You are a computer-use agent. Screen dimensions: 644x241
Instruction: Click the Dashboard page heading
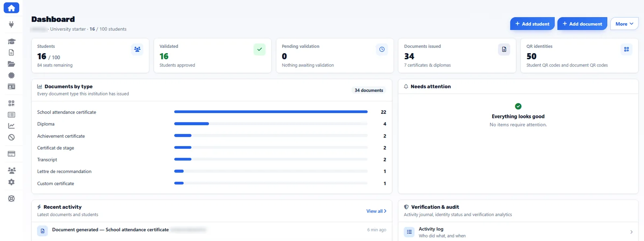pyautogui.click(x=53, y=19)
